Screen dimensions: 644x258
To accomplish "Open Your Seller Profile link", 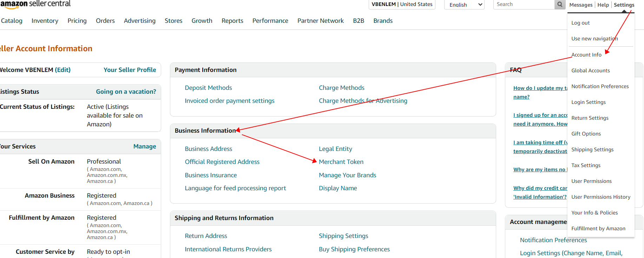I will [x=130, y=70].
